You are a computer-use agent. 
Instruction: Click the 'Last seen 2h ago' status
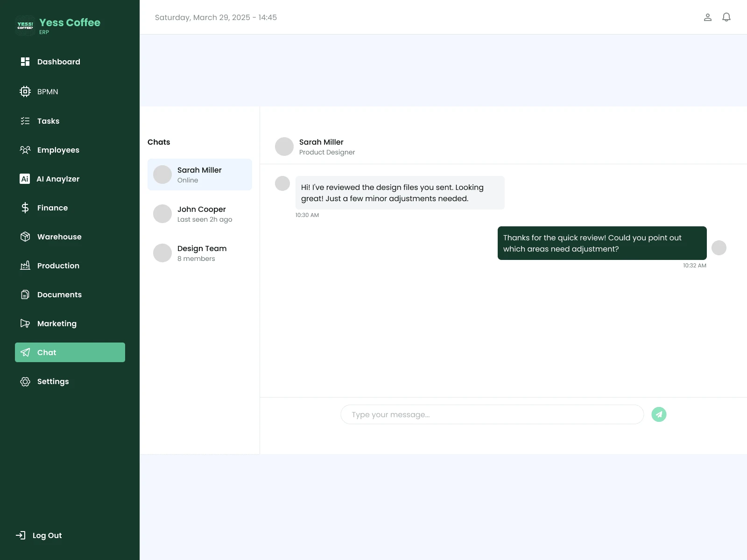[x=205, y=219]
